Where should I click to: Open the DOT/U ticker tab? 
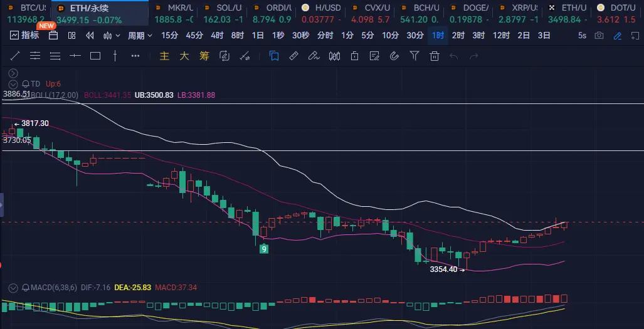[617, 13]
